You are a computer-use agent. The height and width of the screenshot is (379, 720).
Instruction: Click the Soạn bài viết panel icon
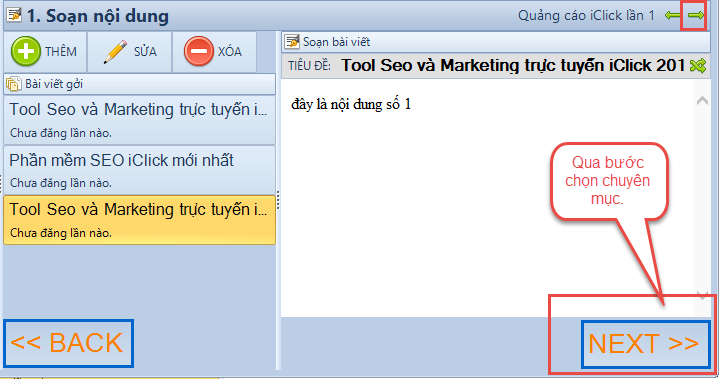(292, 42)
